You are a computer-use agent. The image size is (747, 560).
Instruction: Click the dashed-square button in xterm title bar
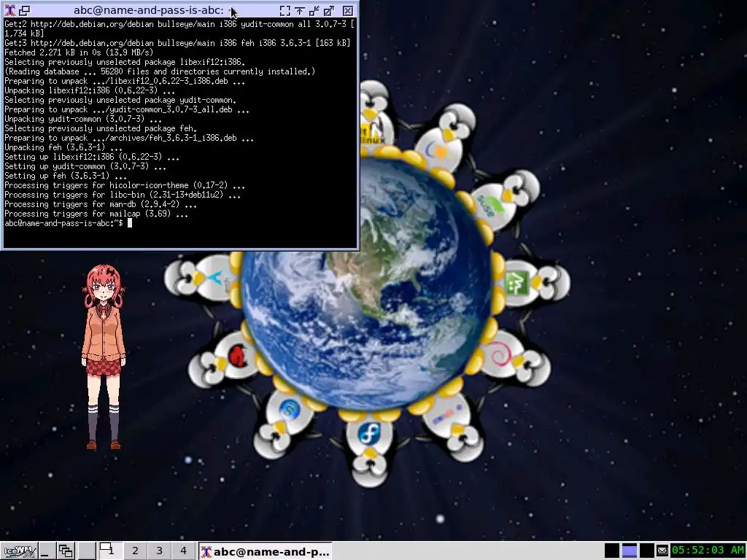tap(285, 10)
